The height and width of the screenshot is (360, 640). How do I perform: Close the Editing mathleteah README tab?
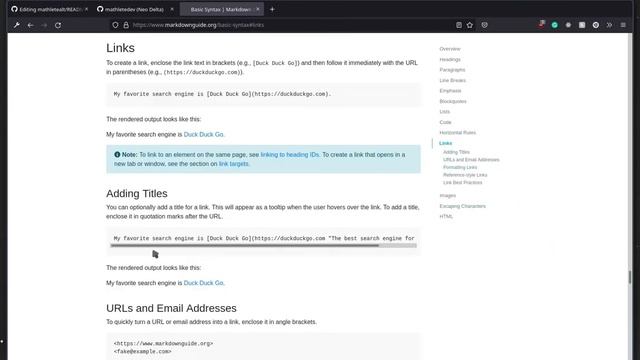(x=86, y=9)
